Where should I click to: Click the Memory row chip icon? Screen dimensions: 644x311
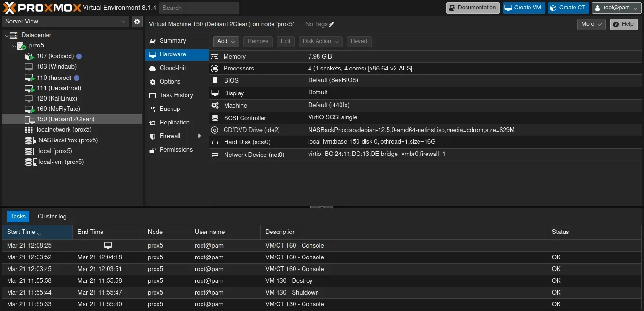(x=215, y=56)
